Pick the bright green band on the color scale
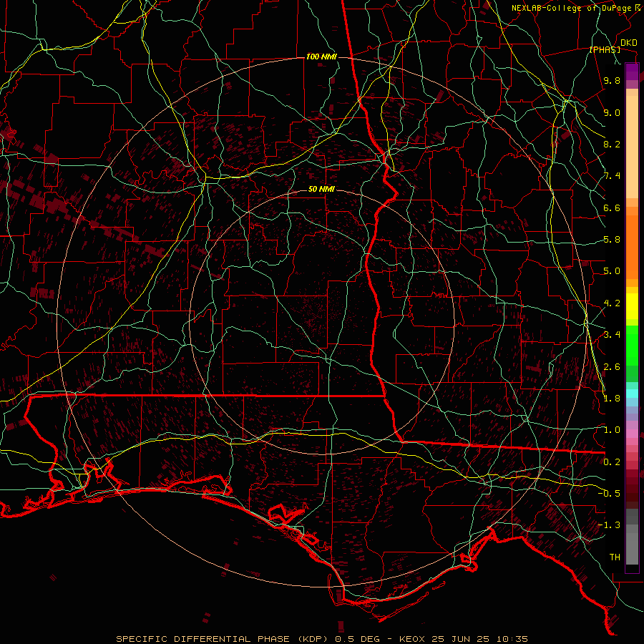 (x=632, y=346)
